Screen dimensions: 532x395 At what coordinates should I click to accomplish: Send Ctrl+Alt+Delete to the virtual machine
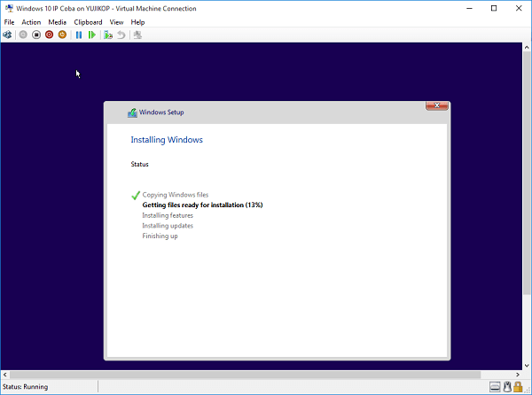(7, 35)
